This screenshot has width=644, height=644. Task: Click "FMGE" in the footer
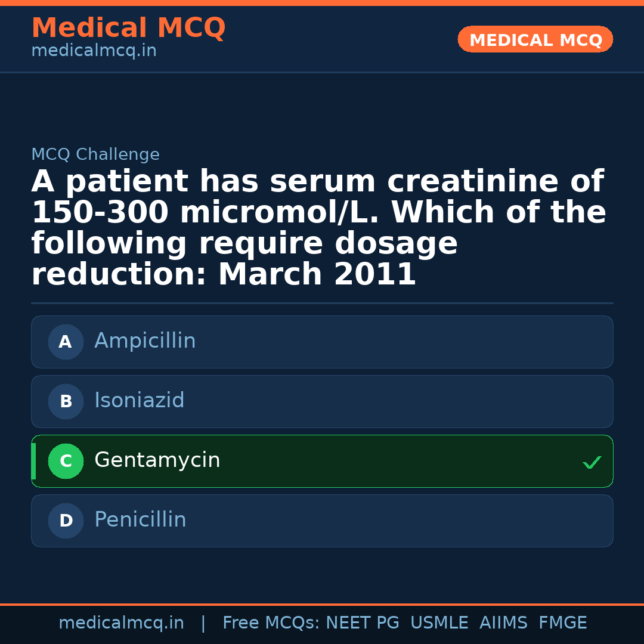tap(563, 623)
